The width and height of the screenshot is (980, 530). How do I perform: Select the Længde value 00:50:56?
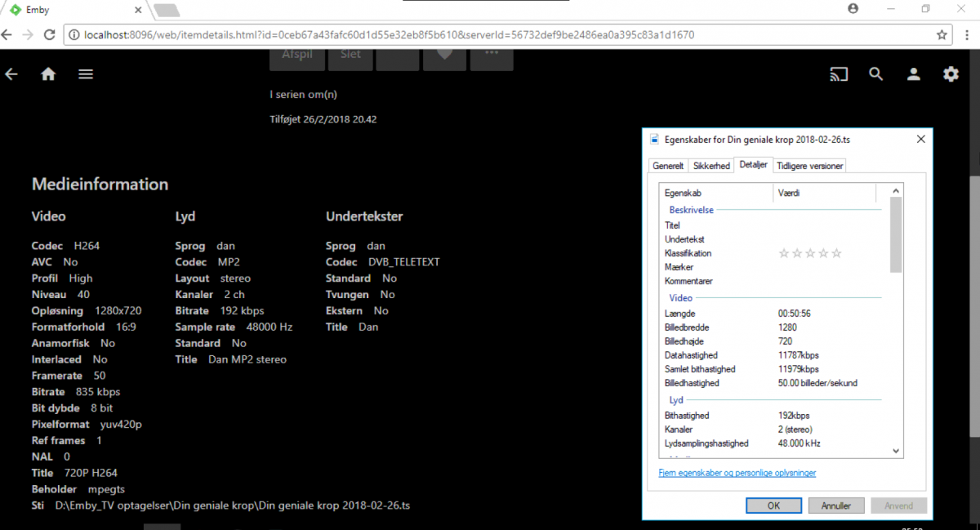pyautogui.click(x=794, y=314)
